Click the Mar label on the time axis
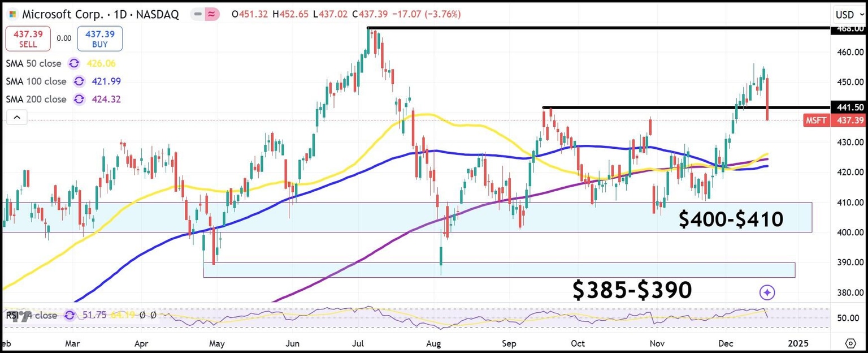Screen dimensions: 868x353 pyautogui.click(x=73, y=343)
